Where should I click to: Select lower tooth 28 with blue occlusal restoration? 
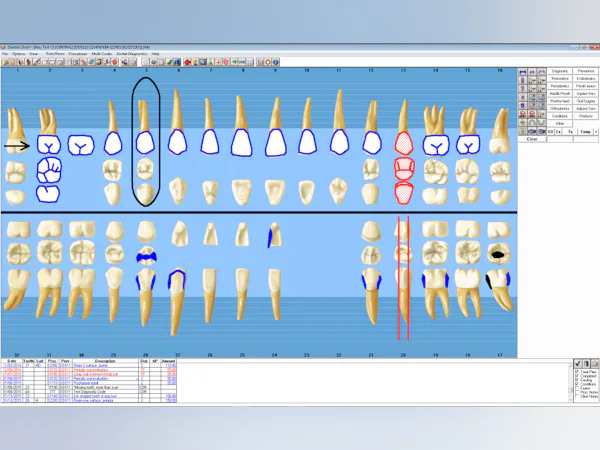(146, 256)
